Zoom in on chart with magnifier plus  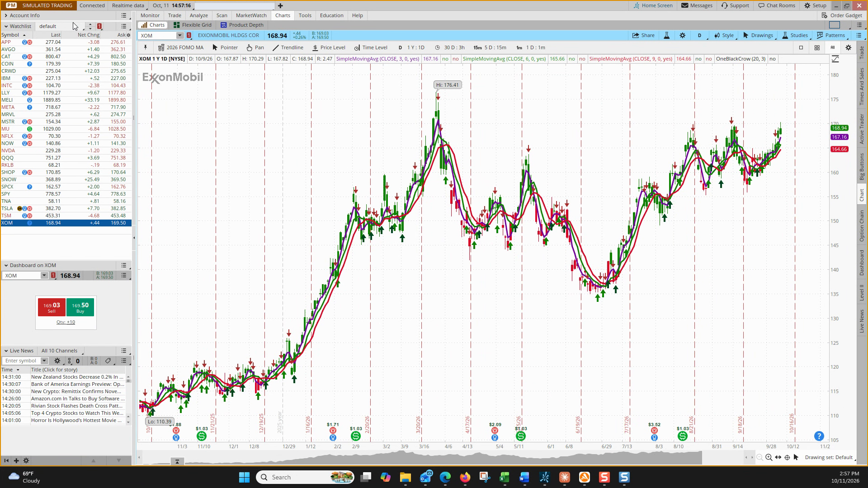tap(769, 457)
